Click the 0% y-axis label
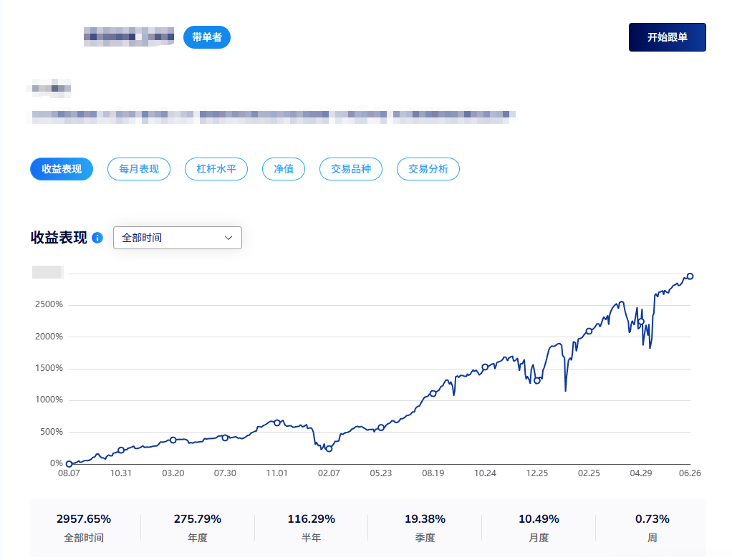This screenshot has height=560, width=732. click(57, 463)
